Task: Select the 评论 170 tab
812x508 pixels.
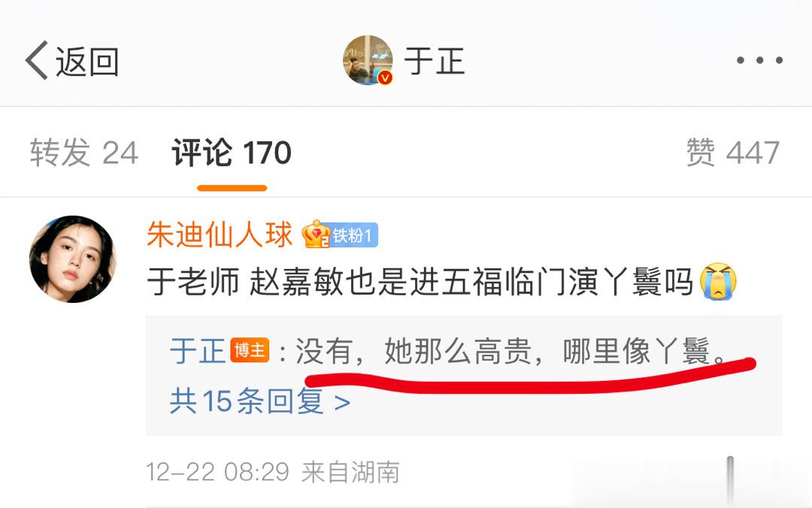Action: [232, 153]
